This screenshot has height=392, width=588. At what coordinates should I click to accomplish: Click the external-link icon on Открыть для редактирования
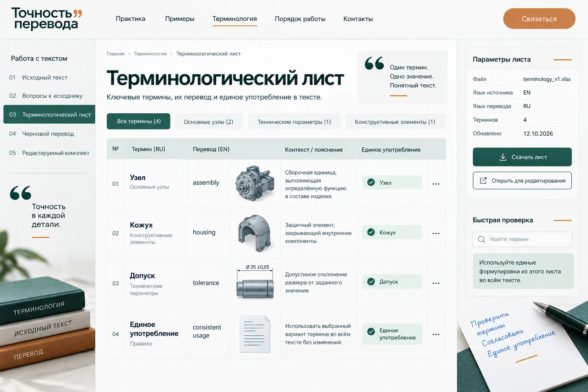(x=483, y=181)
